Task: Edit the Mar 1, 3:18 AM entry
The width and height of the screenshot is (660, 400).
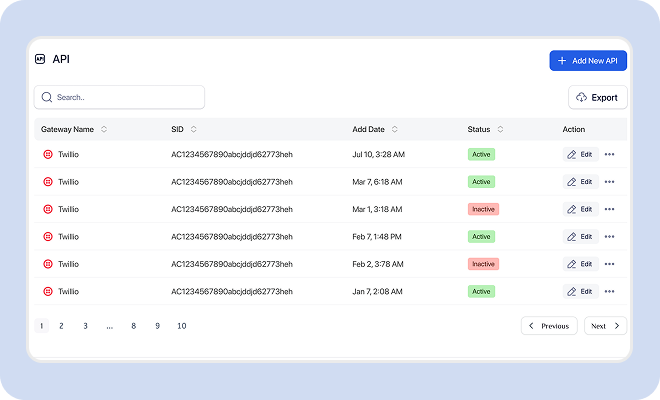Action: tap(580, 209)
